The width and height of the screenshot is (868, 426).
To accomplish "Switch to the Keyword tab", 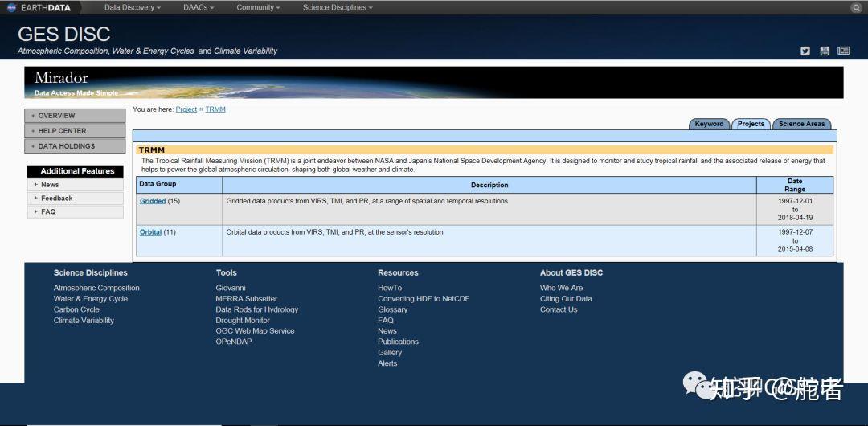I will 709,124.
